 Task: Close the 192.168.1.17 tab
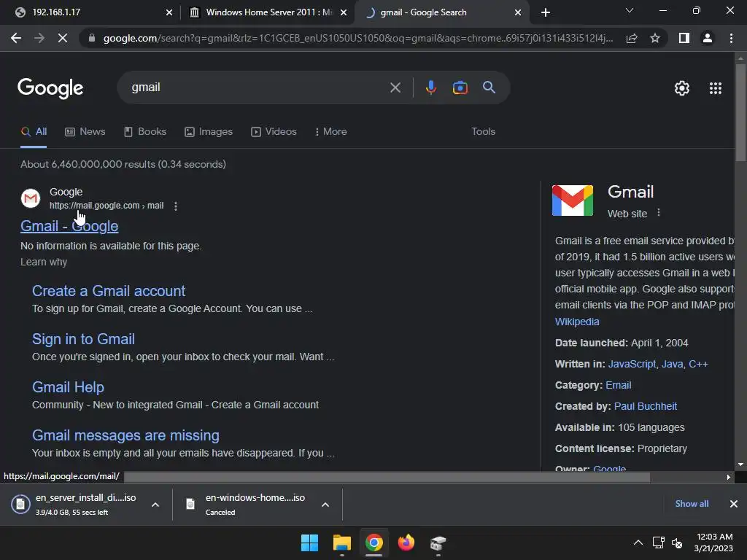click(x=169, y=12)
